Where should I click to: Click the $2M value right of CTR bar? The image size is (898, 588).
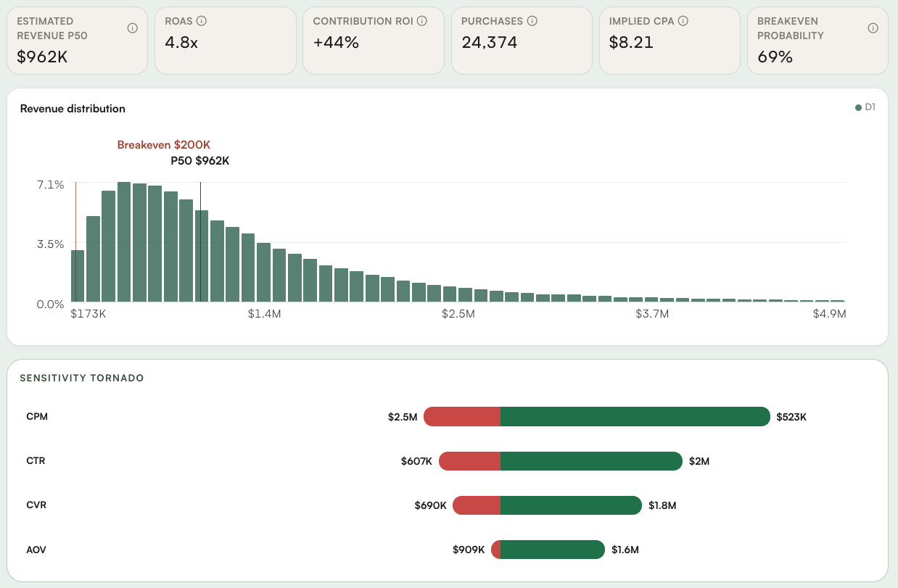click(x=699, y=461)
